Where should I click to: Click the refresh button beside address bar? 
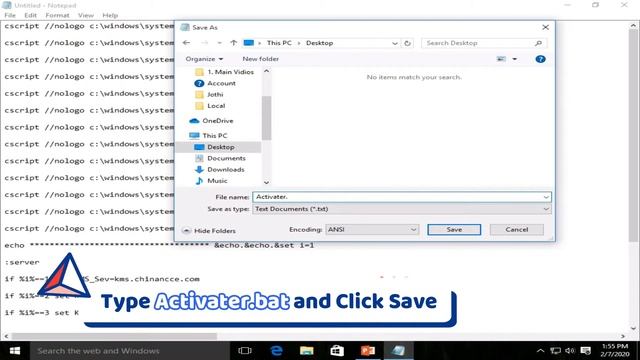pyautogui.click(x=407, y=43)
